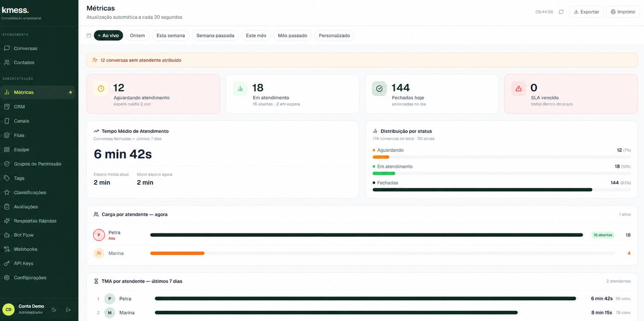Click the unassigned conversations alert banner

coord(362,60)
